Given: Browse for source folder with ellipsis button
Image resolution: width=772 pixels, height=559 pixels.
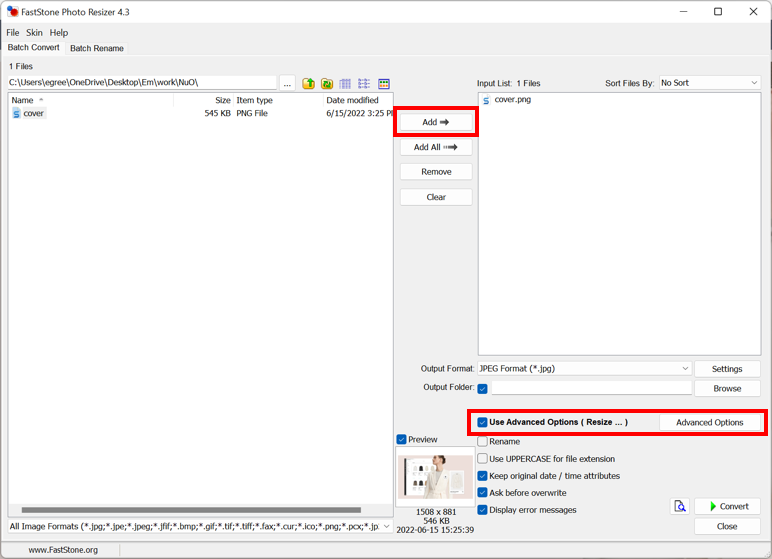Looking at the screenshot, I should pyautogui.click(x=288, y=84).
